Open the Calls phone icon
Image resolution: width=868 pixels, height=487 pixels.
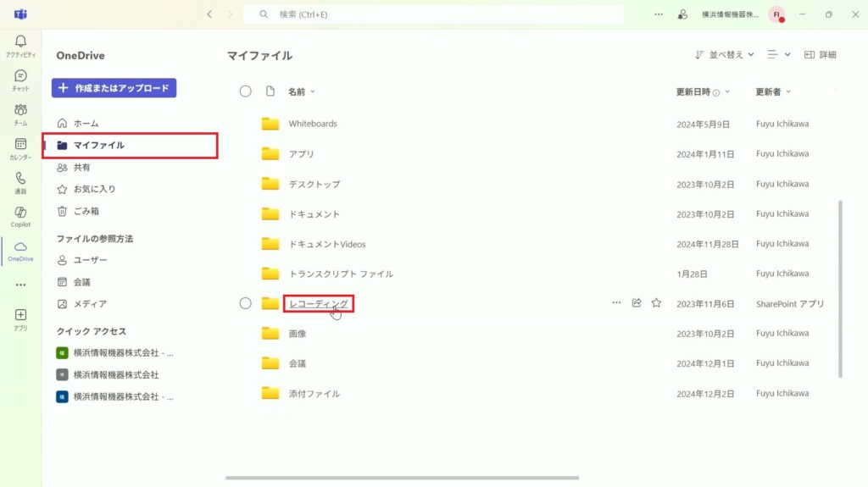click(20, 183)
